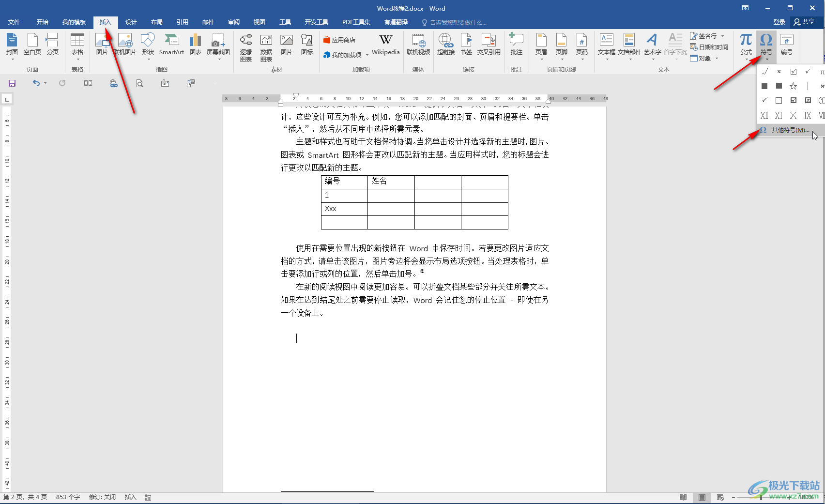825x504 pixels.
Task: Switch to the Design (设计) tab
Action: click(x=131, y=22)
